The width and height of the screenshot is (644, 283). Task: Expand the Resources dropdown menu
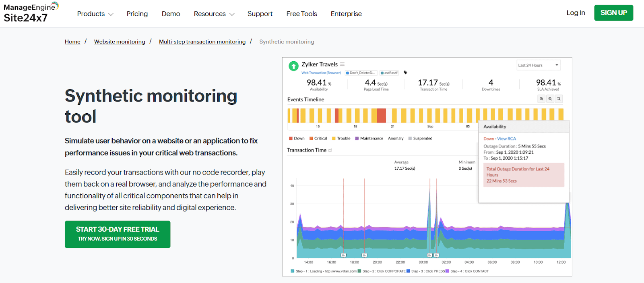click(214, 14)
